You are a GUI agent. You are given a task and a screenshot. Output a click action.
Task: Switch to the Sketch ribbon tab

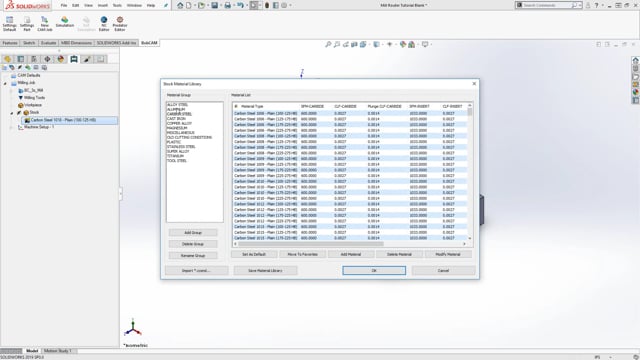(x=29, y=43)
